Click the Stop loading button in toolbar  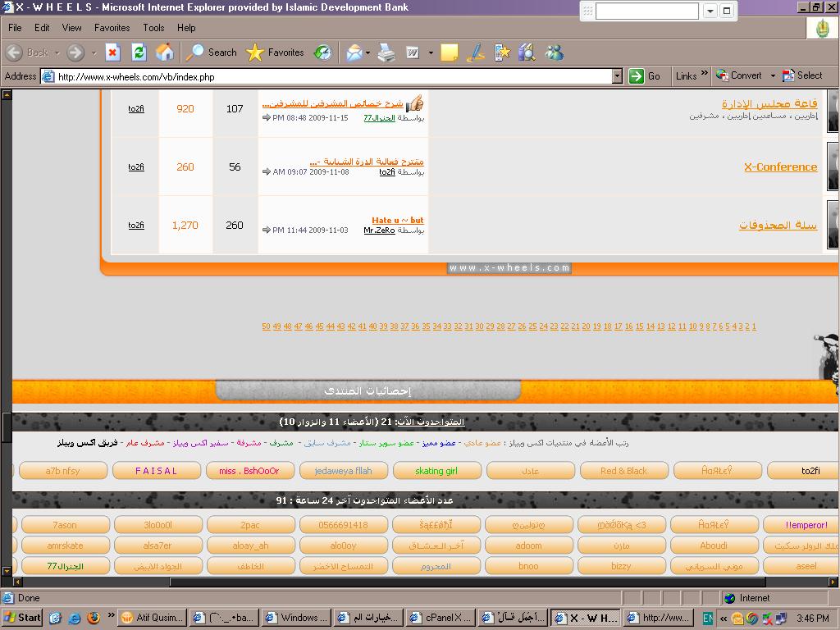point(113,52)
